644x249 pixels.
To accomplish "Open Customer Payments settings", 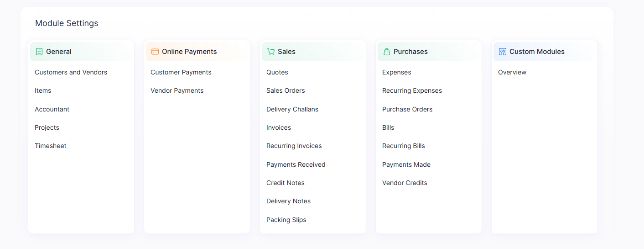I will tap(181, 72).
